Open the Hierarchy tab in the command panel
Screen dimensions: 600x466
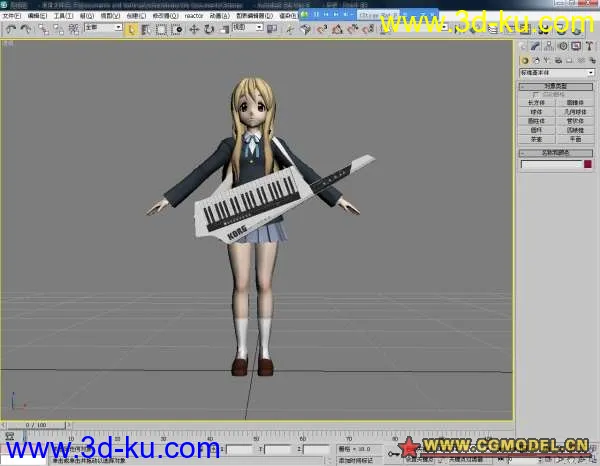coord(549,46)
